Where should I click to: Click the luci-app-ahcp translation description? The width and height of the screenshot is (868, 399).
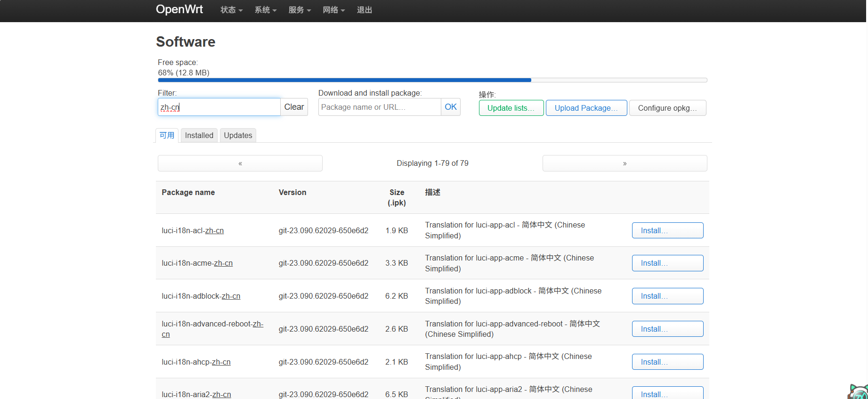pos(509,362)
